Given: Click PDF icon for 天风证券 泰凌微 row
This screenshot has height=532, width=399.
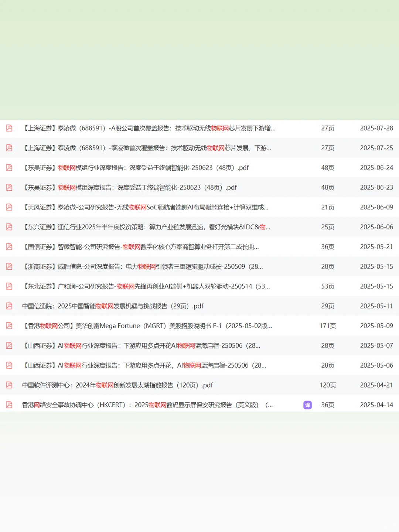Looking at the screenshot, I should point(9,207).
